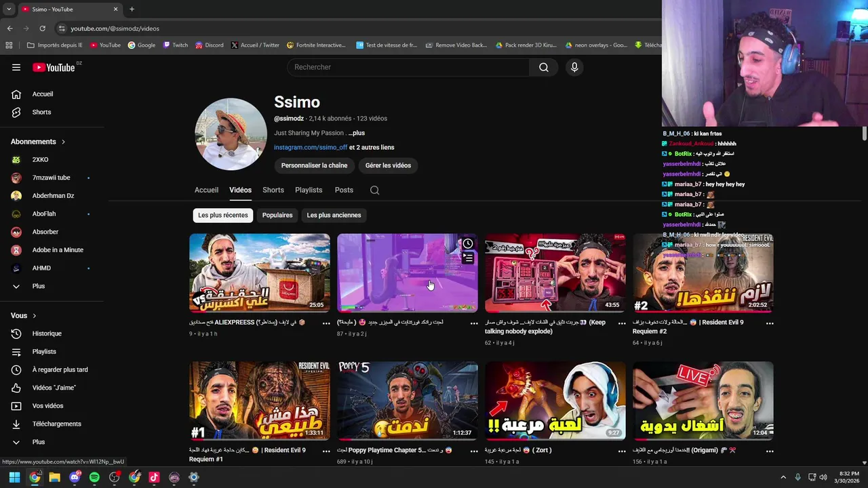The image size is (868, 488).
Task: Open Spotify from the taskbar
Action: pos(94,477)
